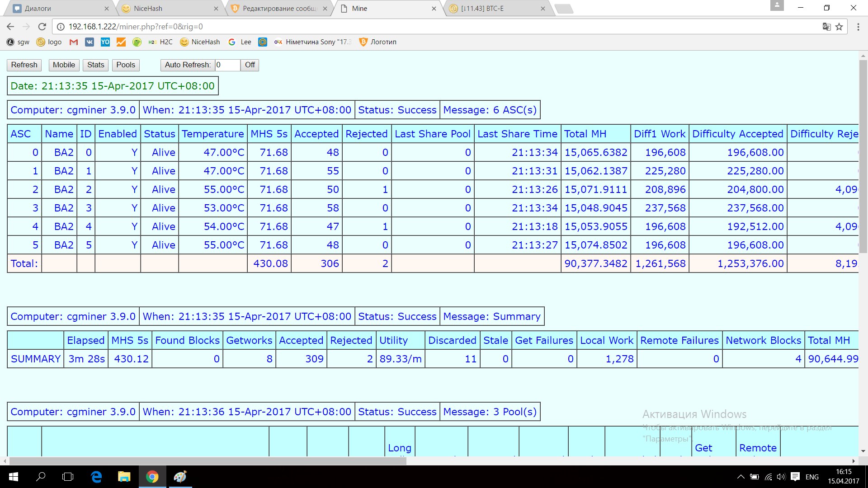Click the Translate page icon
The height and width of the screenshot is (488, 868).
pos(826,27)
